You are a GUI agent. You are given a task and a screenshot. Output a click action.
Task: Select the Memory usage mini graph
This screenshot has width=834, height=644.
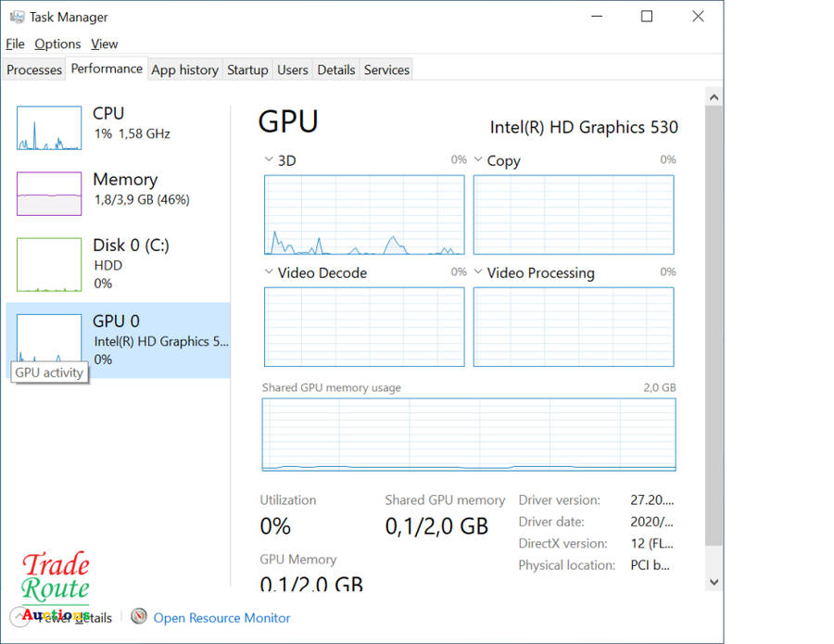[49, 194]
